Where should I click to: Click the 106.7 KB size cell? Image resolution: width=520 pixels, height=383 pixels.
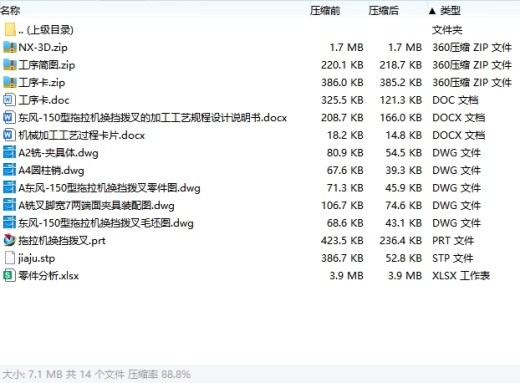(x=342, y=205)
